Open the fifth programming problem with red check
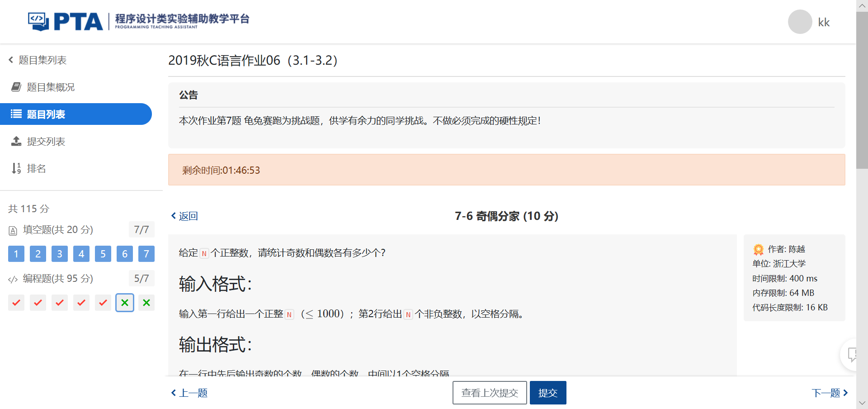The width and height of the screenshot is (868, 409). coord(103,303)
